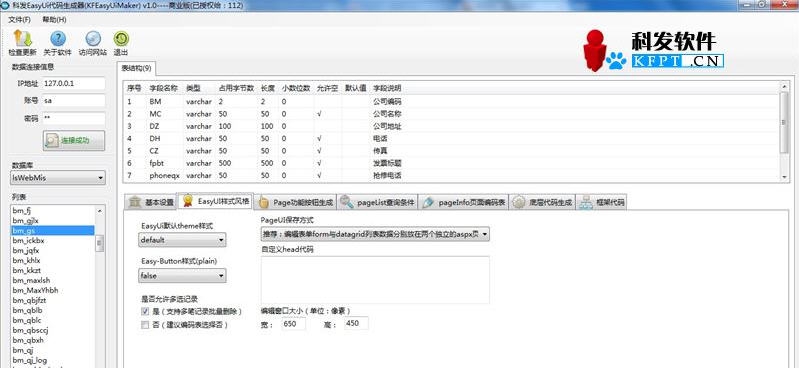
Task: Click the 占用字节数 column header
Action: pyautogui.click(x=236, y=88)
